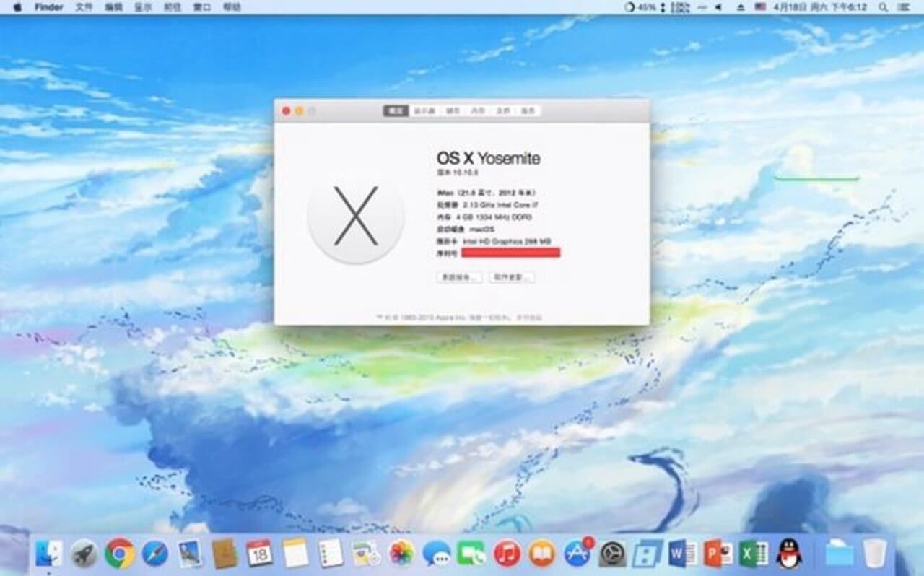Viewport: 924px width, 576px height.
Task: Click the eject icon in menu bar
Action: tap(740, 6)
